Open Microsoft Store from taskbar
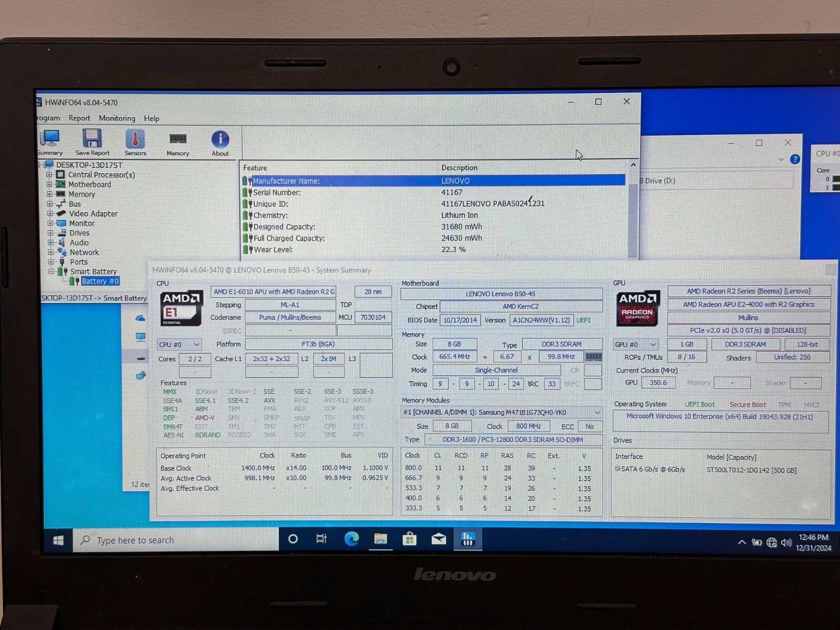Viewport: 840px width, 630px height. (409, 539)
